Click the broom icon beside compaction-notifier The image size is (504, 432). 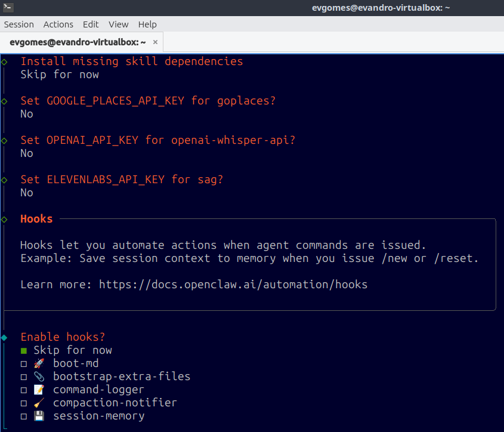pyautogui.click(x=39, y=403)
